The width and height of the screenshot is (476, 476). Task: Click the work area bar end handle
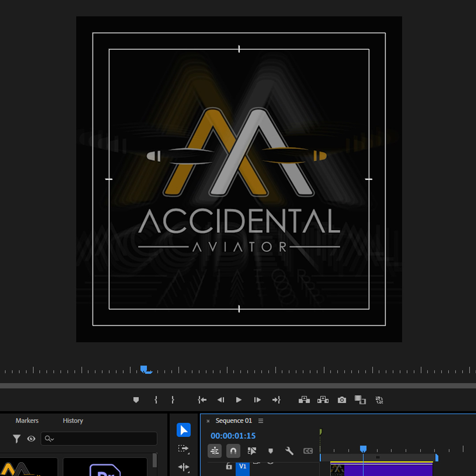click(x=437, y=457)
